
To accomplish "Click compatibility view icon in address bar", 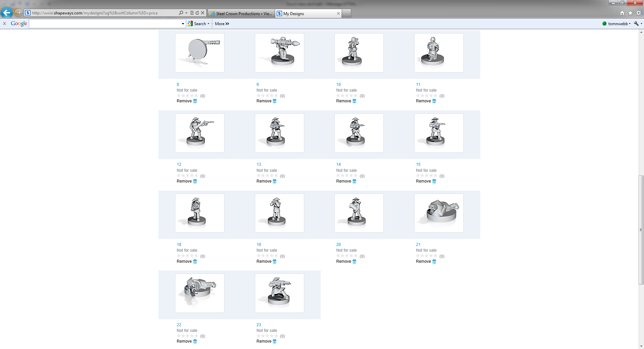I will coord(192,13).
